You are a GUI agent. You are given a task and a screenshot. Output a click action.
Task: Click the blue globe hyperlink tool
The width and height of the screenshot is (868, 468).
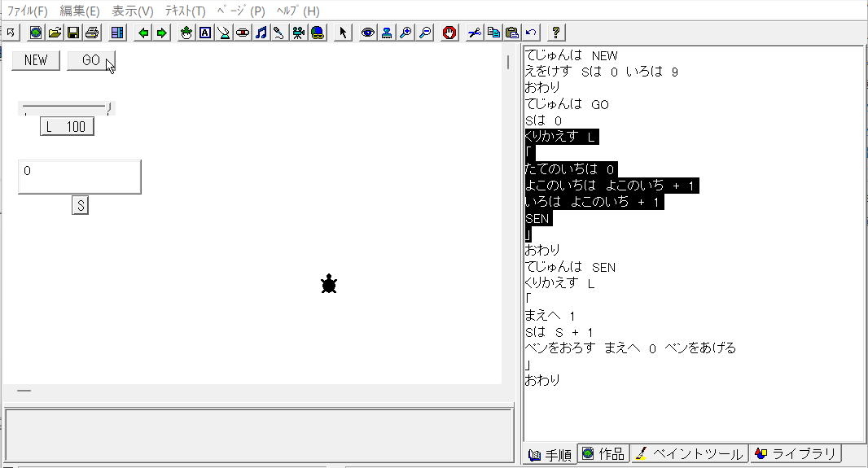pos(318,33)
